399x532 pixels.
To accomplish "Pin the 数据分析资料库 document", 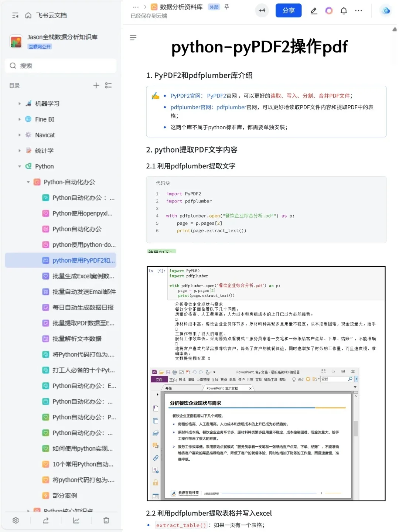I will point(227,7).
